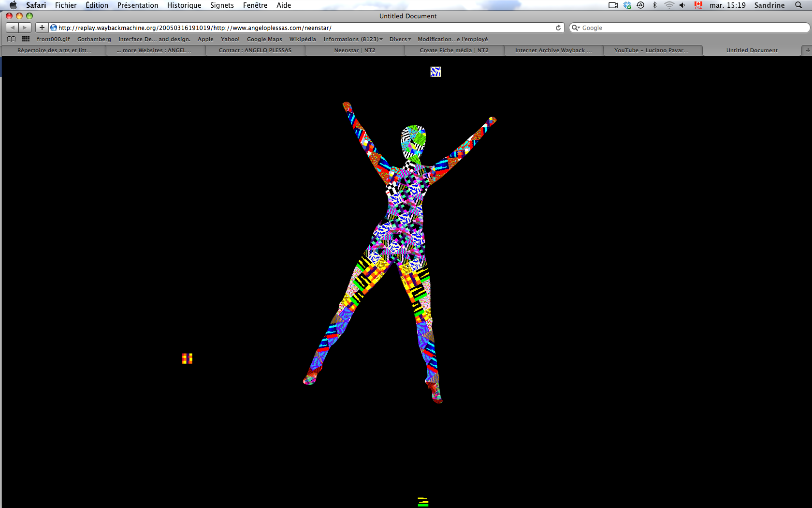Open the front000.gif bookmark
The height and width of the screenshot is (508, 812).
tap(53, 39)
